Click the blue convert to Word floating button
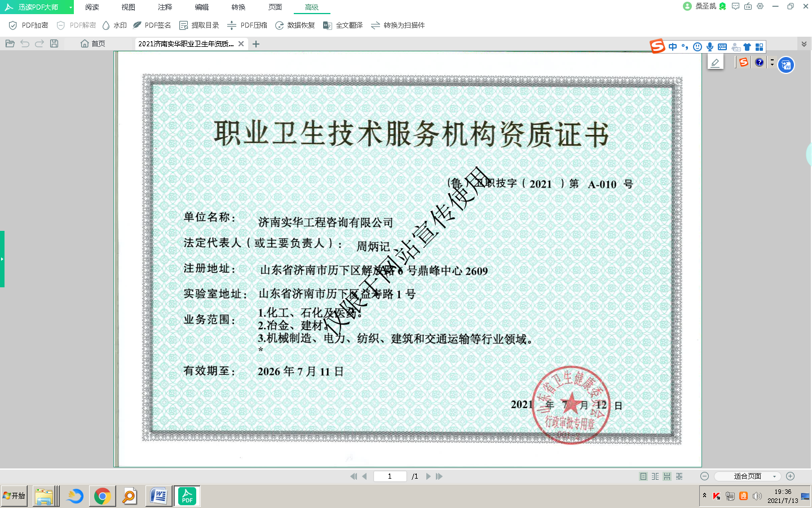 coord(786,65)
